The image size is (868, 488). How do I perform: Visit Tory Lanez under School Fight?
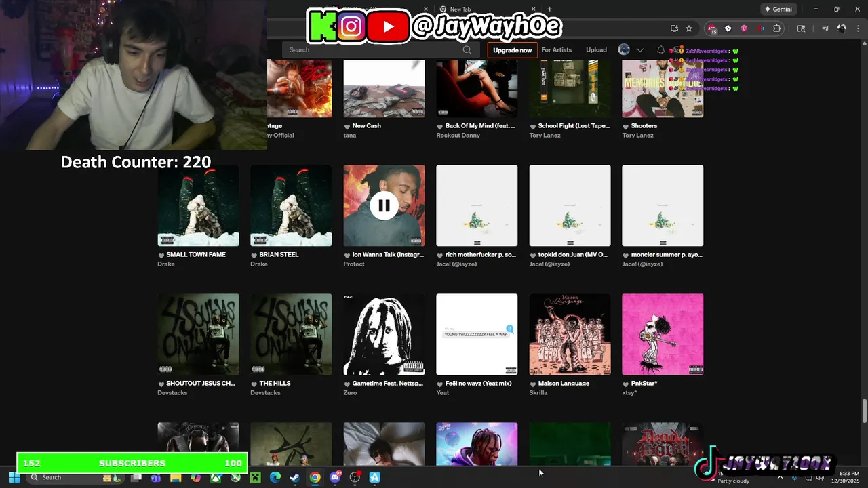(x=546, y=135)
